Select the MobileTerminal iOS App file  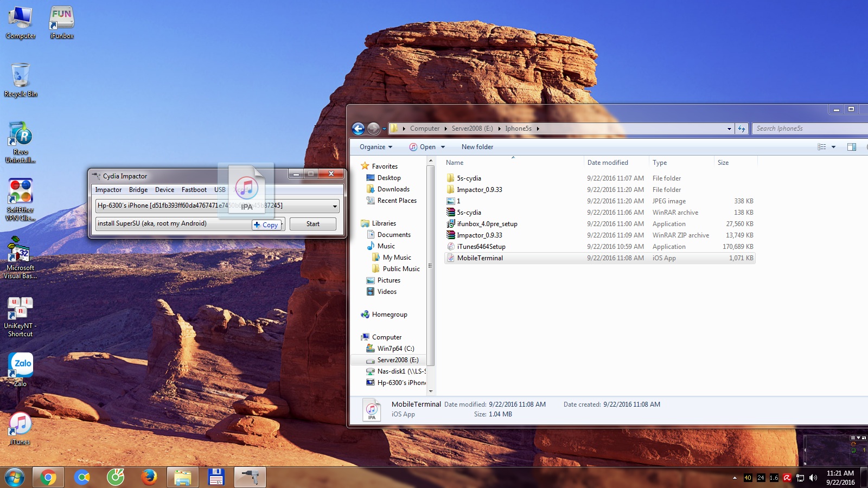tap(480, 258)
